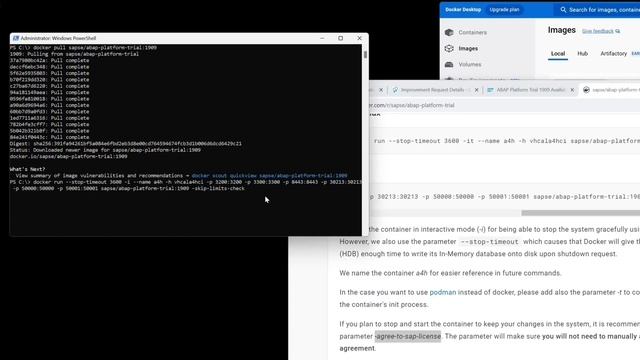Minimize the PowerShell window

coord(322,38)
